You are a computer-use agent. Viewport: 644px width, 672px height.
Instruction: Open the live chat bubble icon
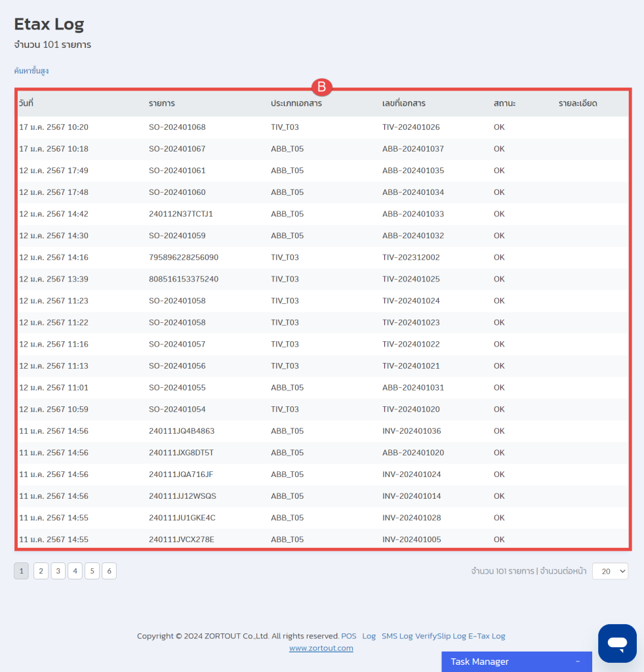(617, 644)
